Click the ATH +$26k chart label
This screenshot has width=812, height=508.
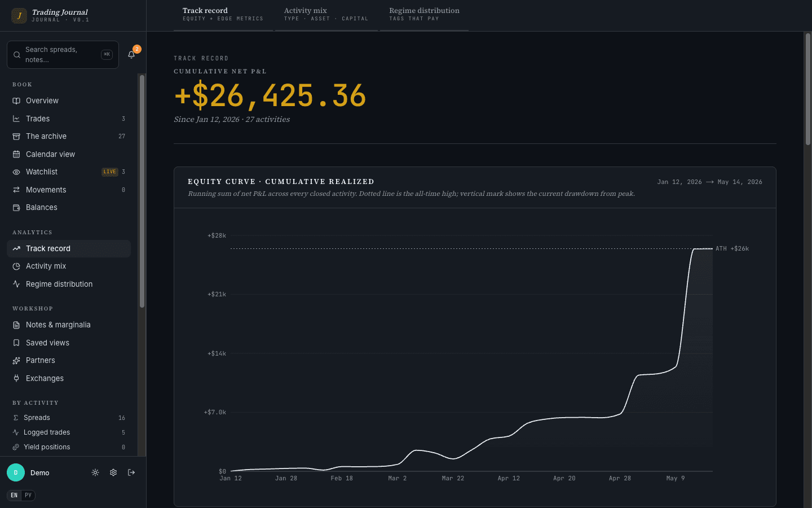click(x=732, y=249)
